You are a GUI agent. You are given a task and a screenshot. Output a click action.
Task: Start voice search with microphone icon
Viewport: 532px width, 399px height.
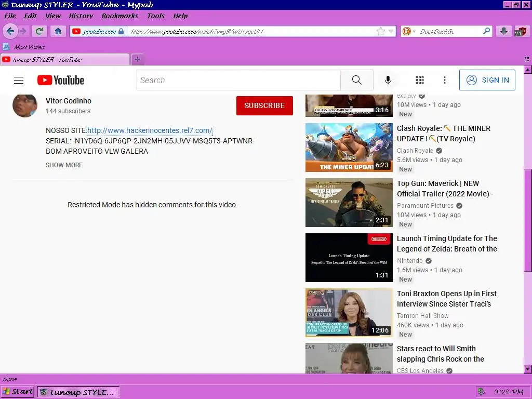[x=388, y=80]
